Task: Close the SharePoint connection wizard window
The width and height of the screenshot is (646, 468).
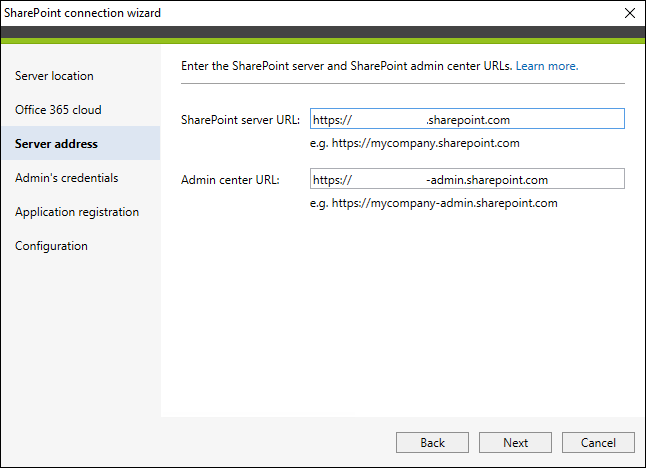Action: click(630, 13)
